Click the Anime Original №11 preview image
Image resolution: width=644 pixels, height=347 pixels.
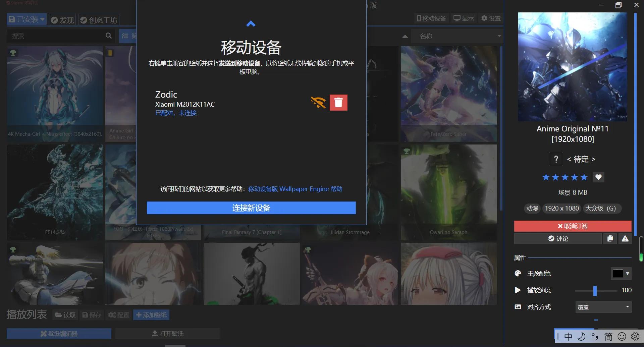[x=573, y=67]
